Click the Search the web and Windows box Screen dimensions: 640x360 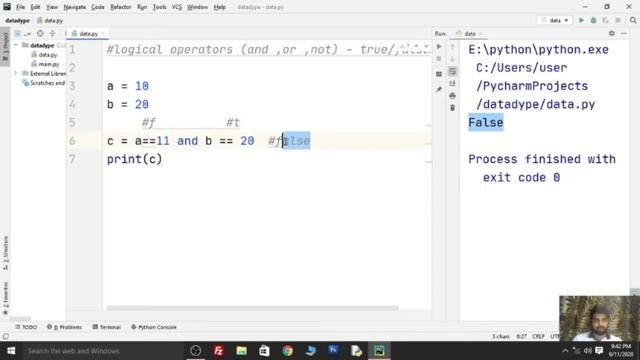pyautogui.click(x=102, y=351)
